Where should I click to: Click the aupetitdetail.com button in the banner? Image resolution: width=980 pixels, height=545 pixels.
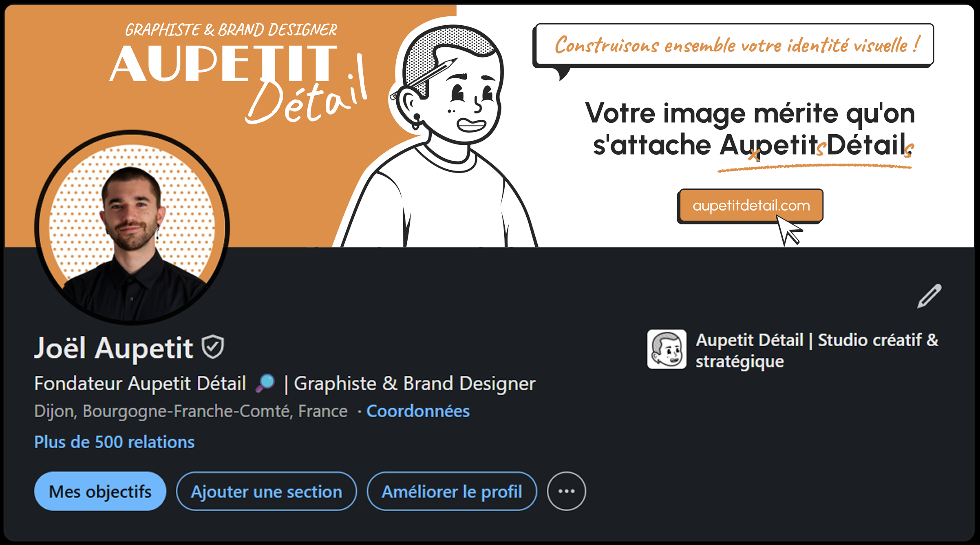coord(750,206)
